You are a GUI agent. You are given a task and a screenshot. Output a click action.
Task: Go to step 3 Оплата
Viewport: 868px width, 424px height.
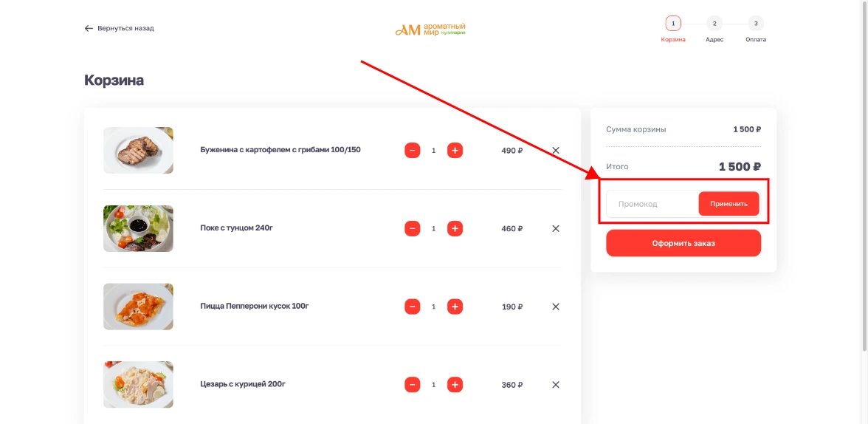click(x=756, y=24)
